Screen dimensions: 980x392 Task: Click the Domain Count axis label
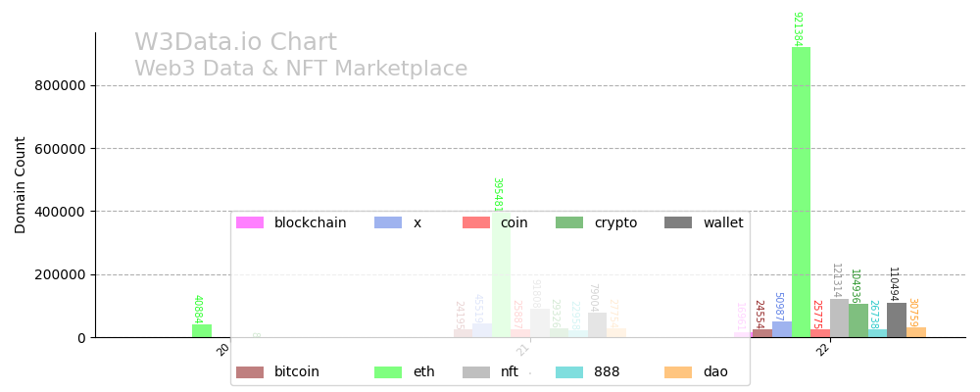coord(21,184)
